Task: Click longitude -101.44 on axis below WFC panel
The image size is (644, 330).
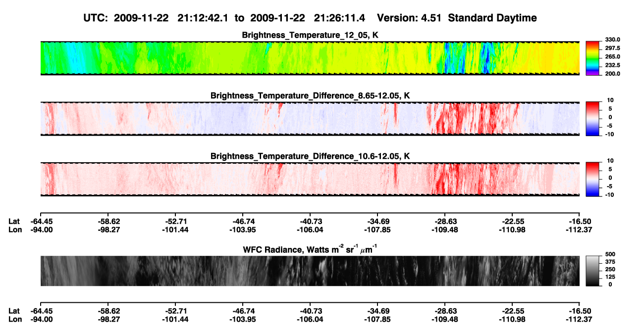Action: tap(175, 319)
